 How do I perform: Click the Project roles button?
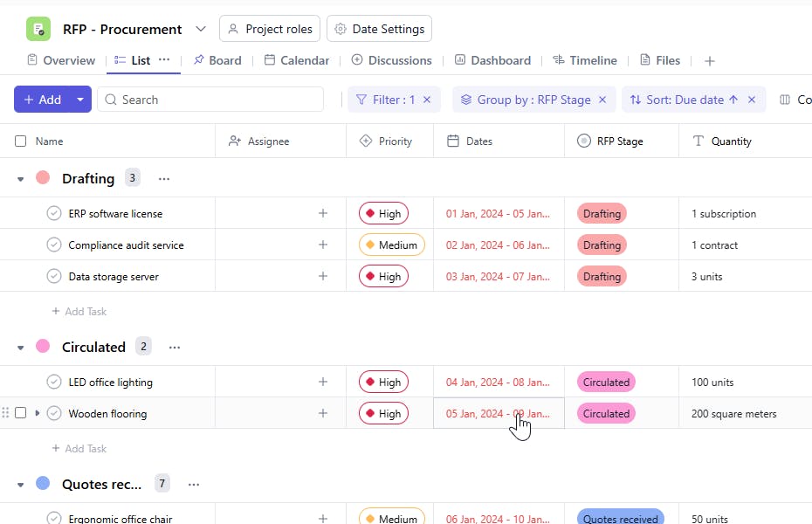(270, 29)
